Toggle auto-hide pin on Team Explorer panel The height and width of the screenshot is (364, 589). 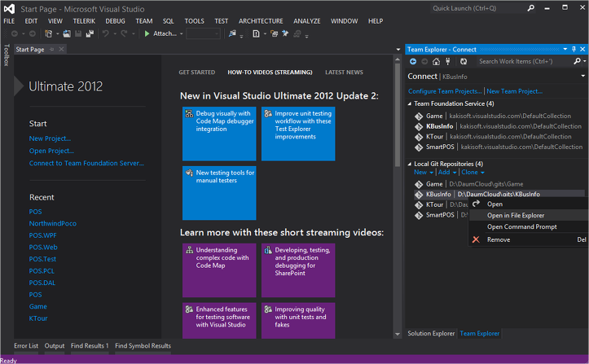[x=574, y=49]
